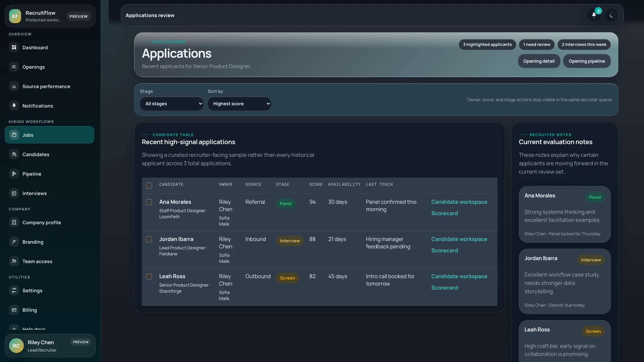Viewport: 644px width, 362px height.
Task: Click the Jordan Ibarra name in table
Action: click(176, 239)
